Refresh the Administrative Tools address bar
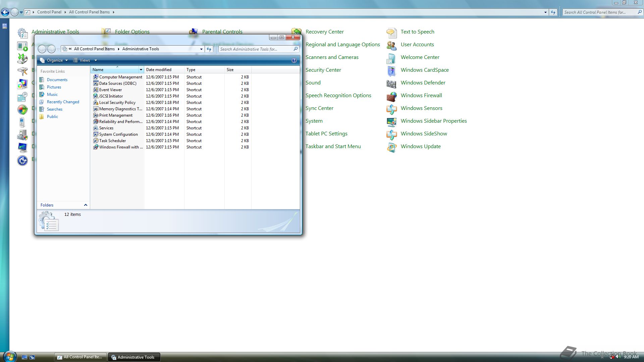The image size is (644, 362). pyautogui.click(x=209, y=49)
